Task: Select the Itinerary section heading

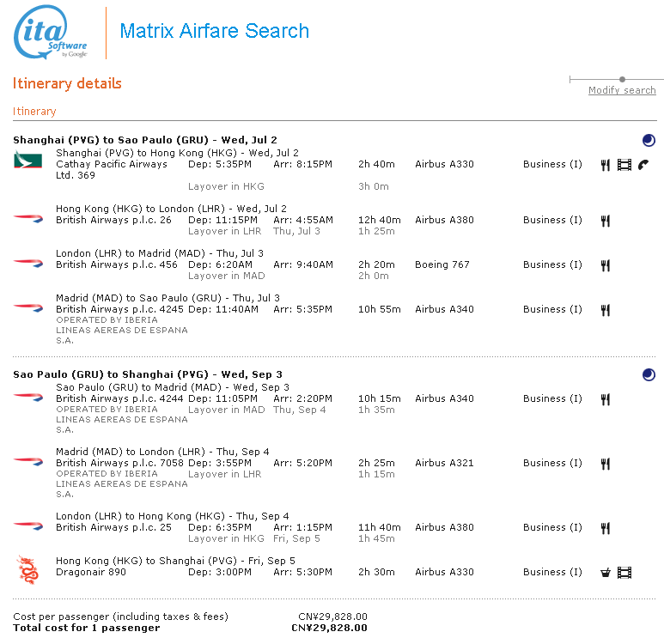Action: pos(34,112)
